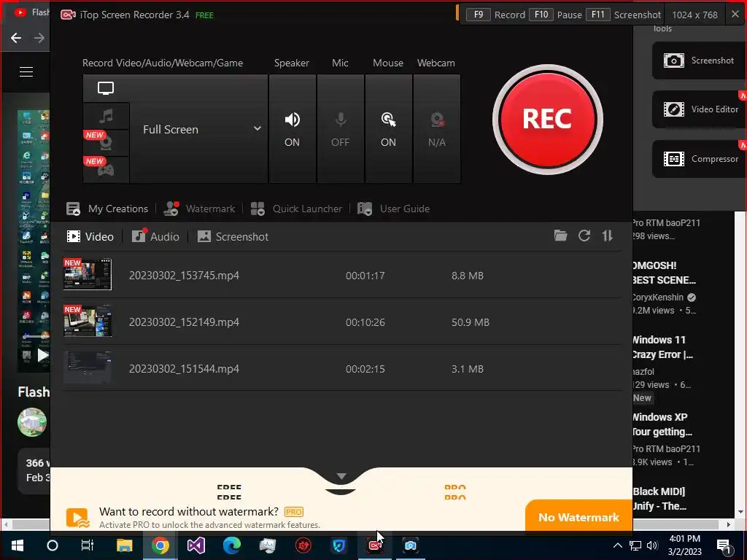Show hidden system tray icons
The image size is (747, 560).
[x=617, y=545]
